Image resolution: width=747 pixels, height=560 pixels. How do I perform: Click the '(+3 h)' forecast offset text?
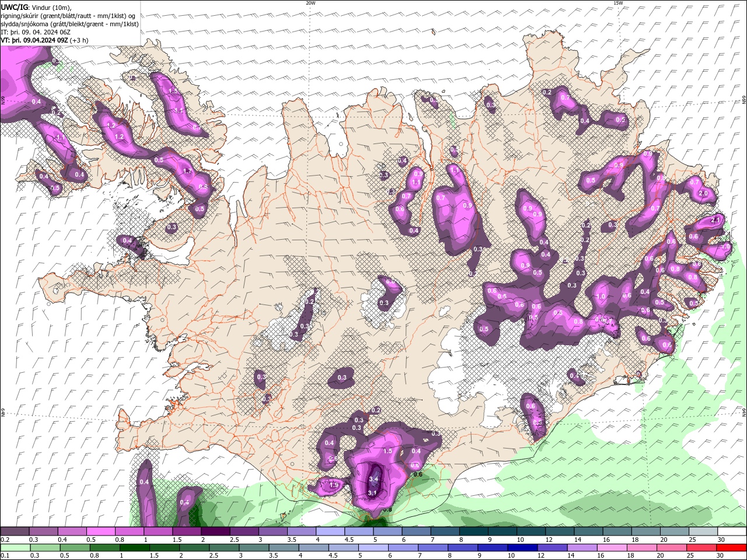(79, 40)
